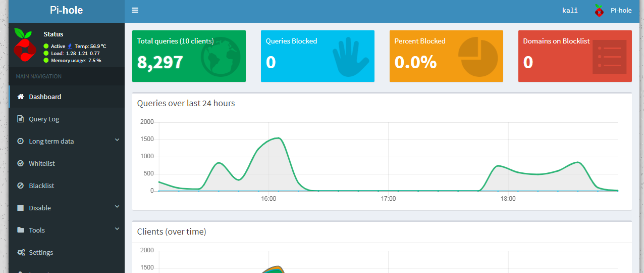
Task: Click the green Memory usage status dot
Action: 46,60
